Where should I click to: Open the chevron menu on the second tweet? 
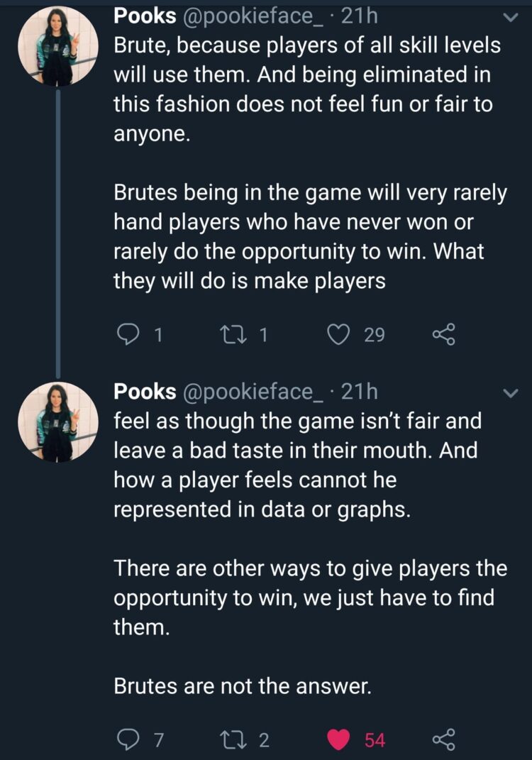pos(509,392)
